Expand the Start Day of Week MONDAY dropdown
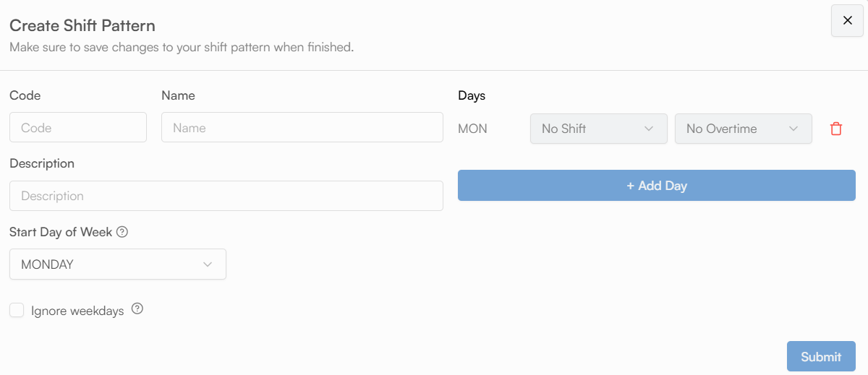 109,264
